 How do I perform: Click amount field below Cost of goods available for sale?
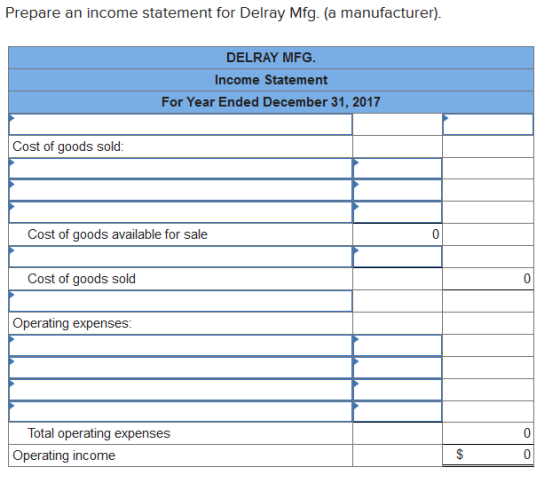397,256
